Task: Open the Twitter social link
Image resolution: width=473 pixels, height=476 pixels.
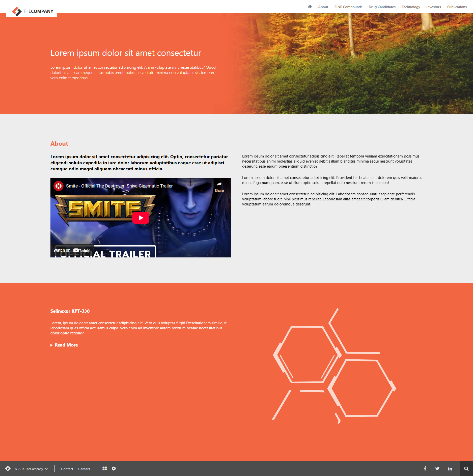Action: 437,468
